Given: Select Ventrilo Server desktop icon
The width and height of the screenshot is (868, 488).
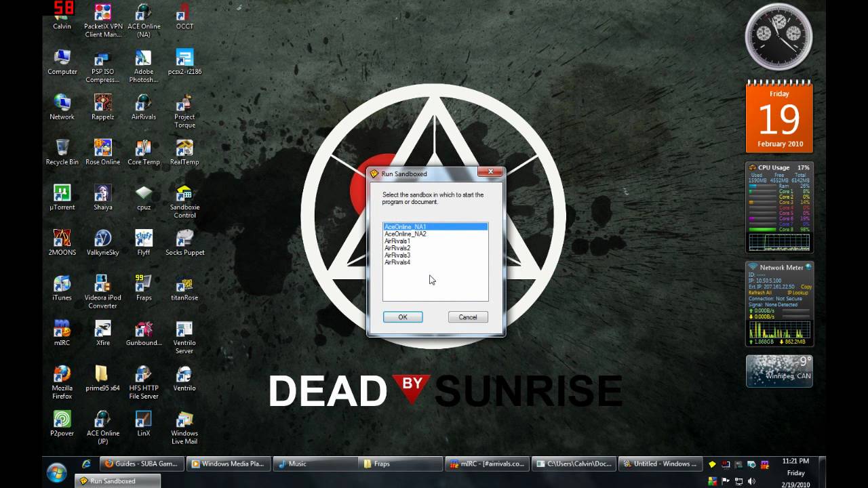Looking at the screenshot, I should [184, 337].
